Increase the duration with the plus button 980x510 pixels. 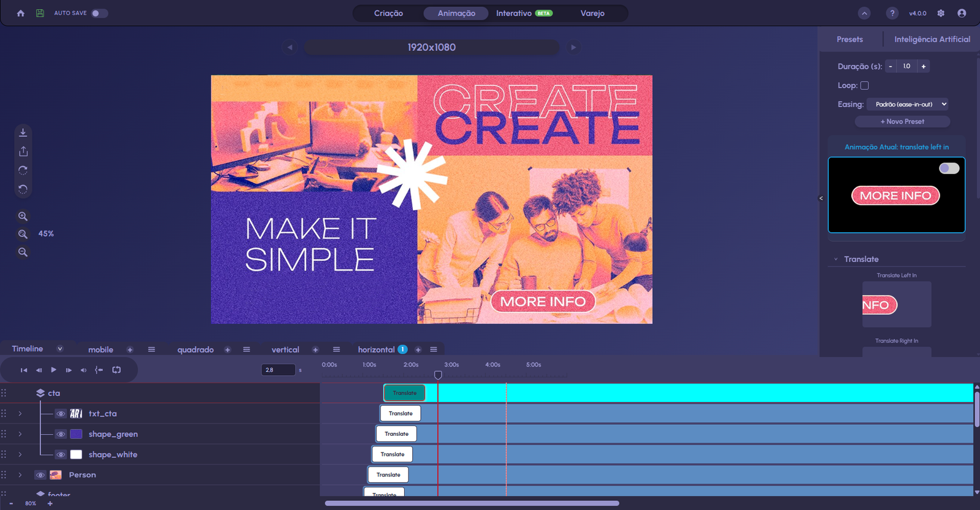[x=924, y=66]
